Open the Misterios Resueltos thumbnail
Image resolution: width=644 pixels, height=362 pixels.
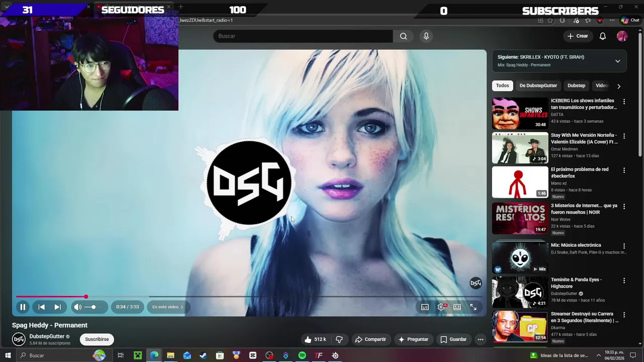point(520,218)
